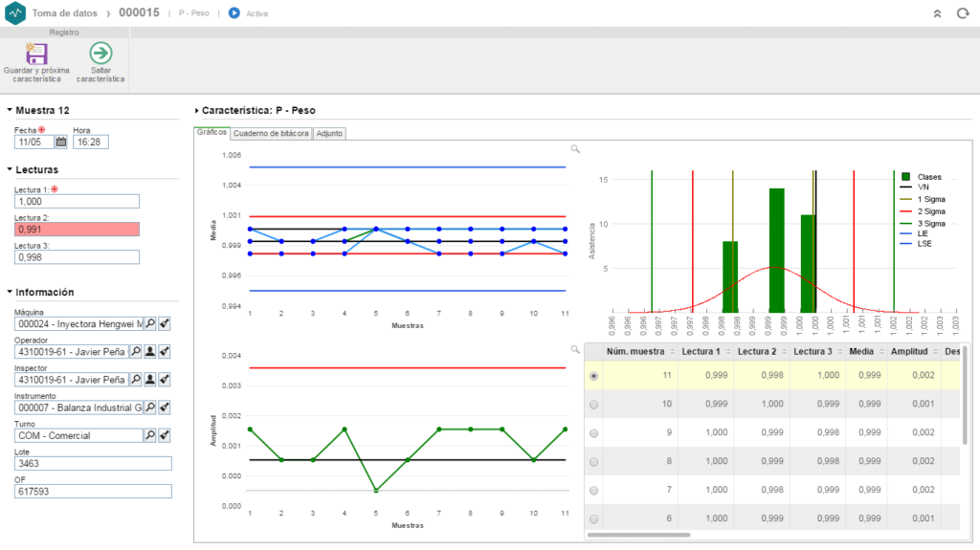
Task: Select the radio button for sample 10
Action: 593,405
